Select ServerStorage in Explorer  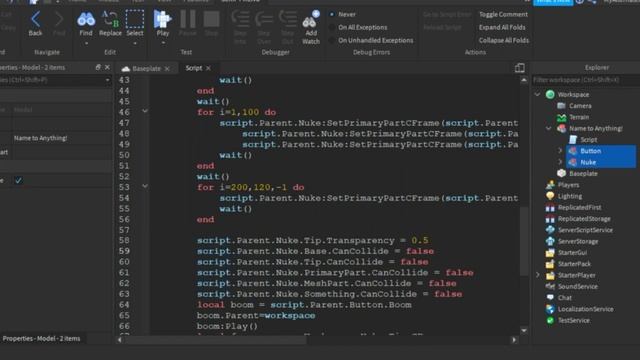pyautogui.click(x=578, y=241)
